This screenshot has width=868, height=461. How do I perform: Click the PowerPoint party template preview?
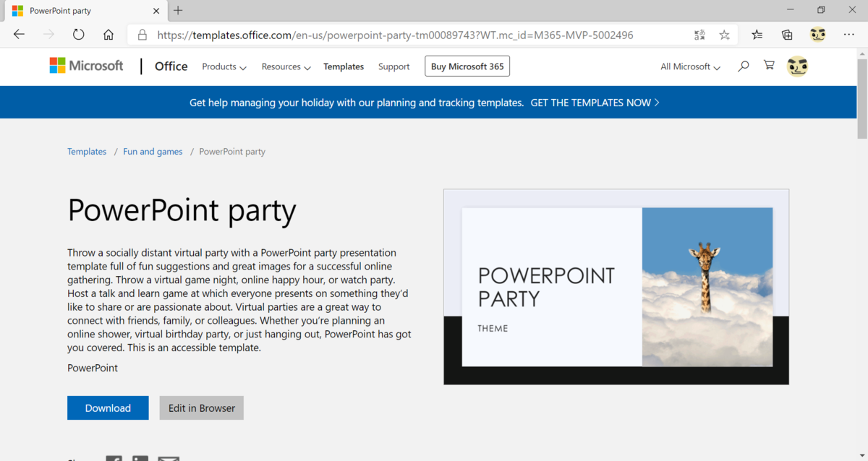click(x=616, y=287)
